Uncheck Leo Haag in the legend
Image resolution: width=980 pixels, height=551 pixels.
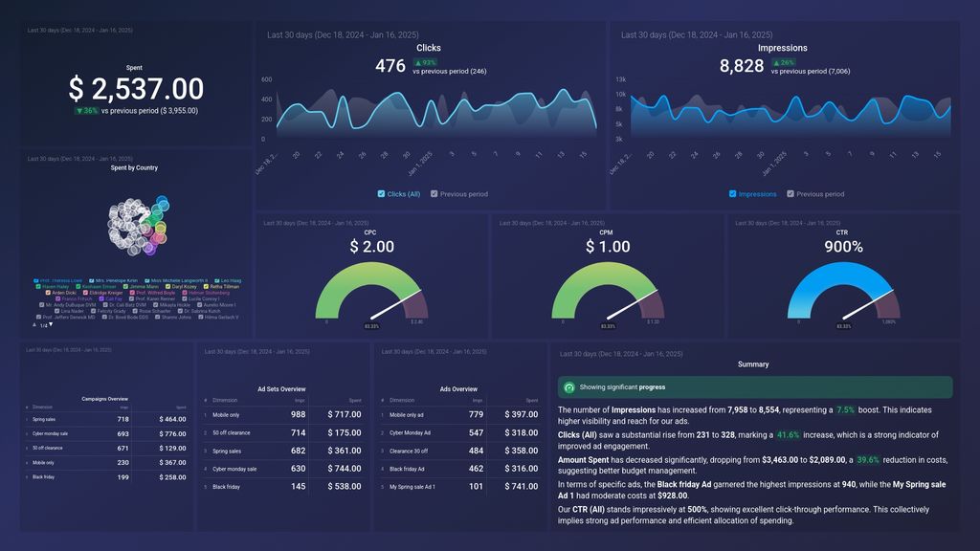tap(217, 280)
